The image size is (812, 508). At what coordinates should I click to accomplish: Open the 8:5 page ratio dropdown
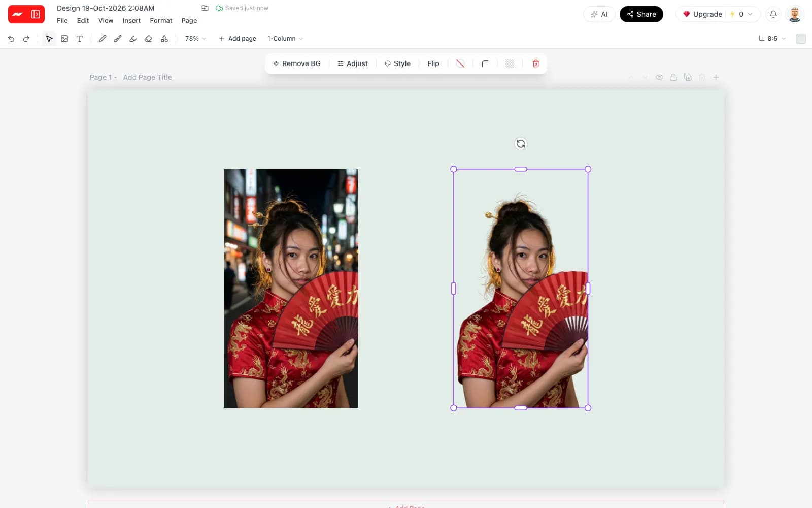772,39
